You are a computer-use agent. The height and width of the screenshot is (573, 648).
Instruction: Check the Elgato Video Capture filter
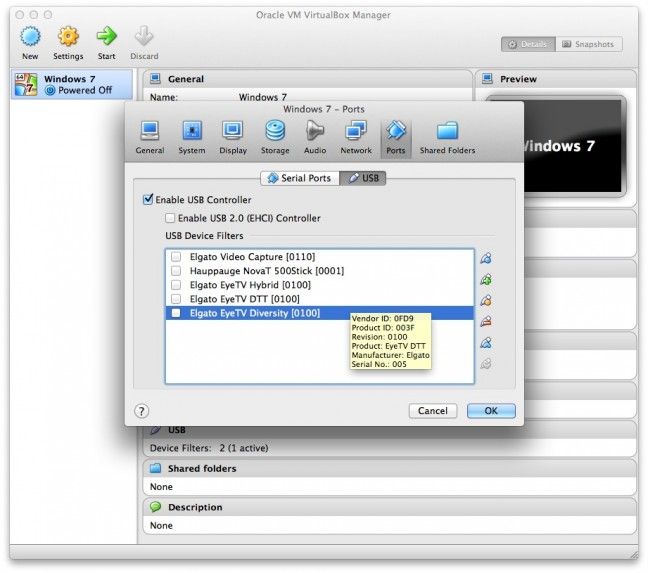click(x=176, y=257)
